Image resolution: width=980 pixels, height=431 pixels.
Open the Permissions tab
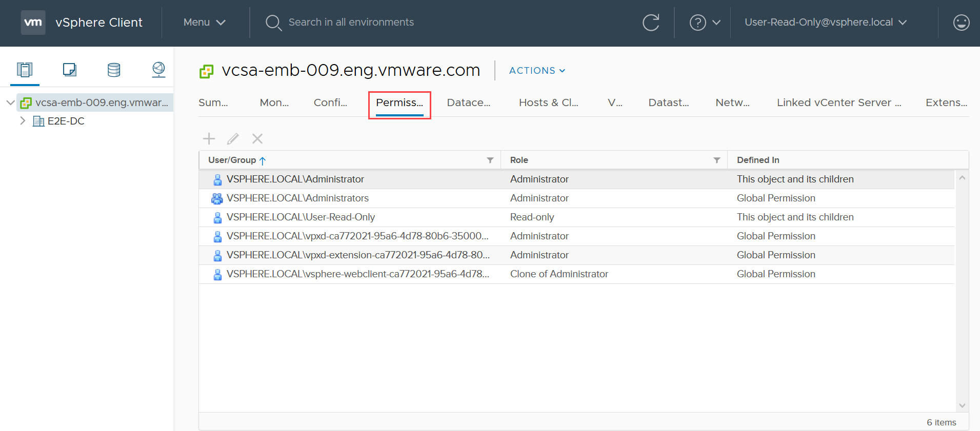coord(399,102)
